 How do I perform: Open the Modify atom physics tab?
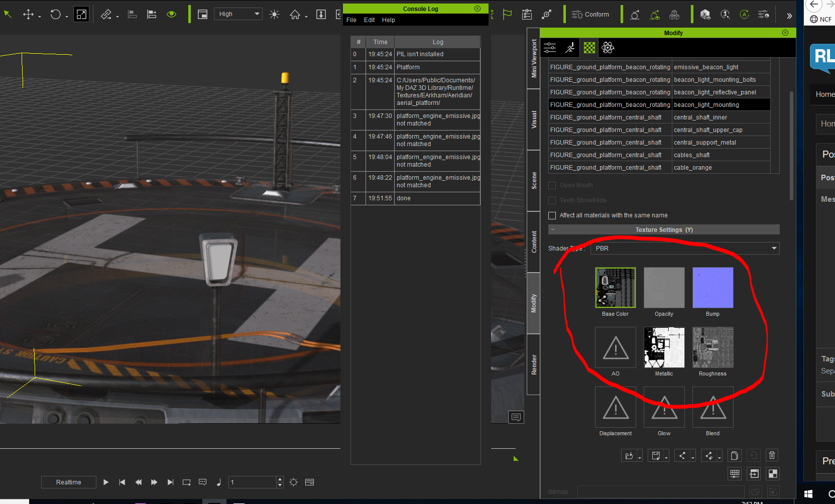tap(608, 48)
